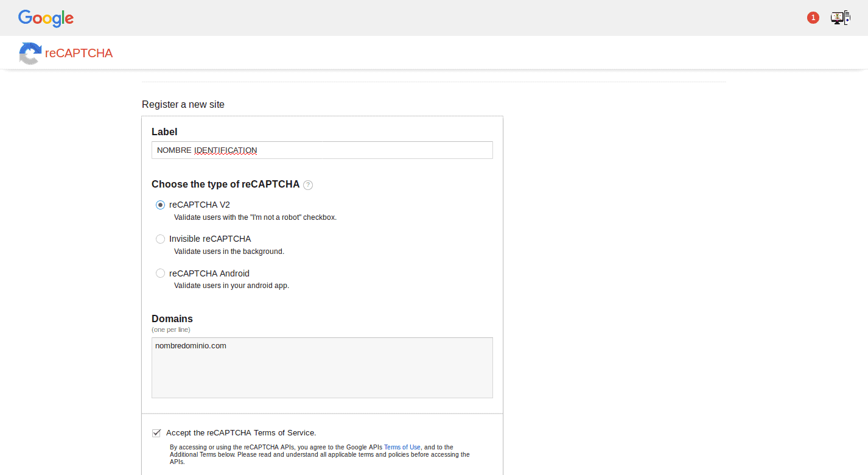Choose the reCAPTCHA Android radio button
This screenshot has height=475, width=868.
(160, 273)
